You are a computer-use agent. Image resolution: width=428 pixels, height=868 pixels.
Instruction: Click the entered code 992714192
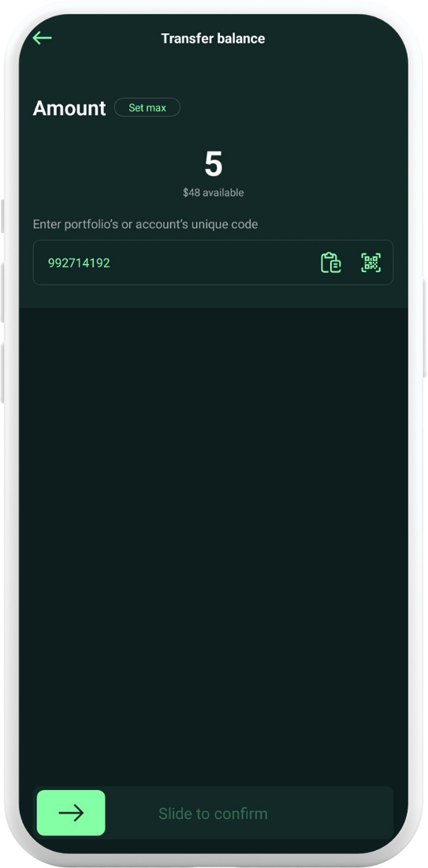[79, 263]
